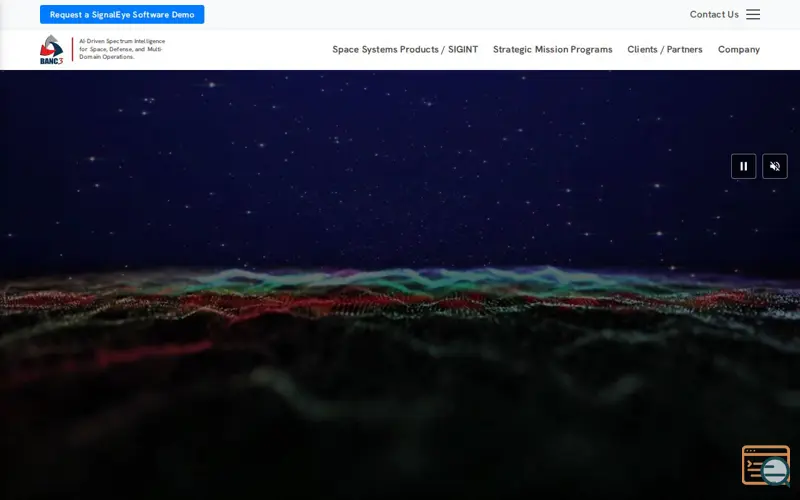Expand the Strategic Mission Programs menu
The image size is (800, 500).
(553, 49)
